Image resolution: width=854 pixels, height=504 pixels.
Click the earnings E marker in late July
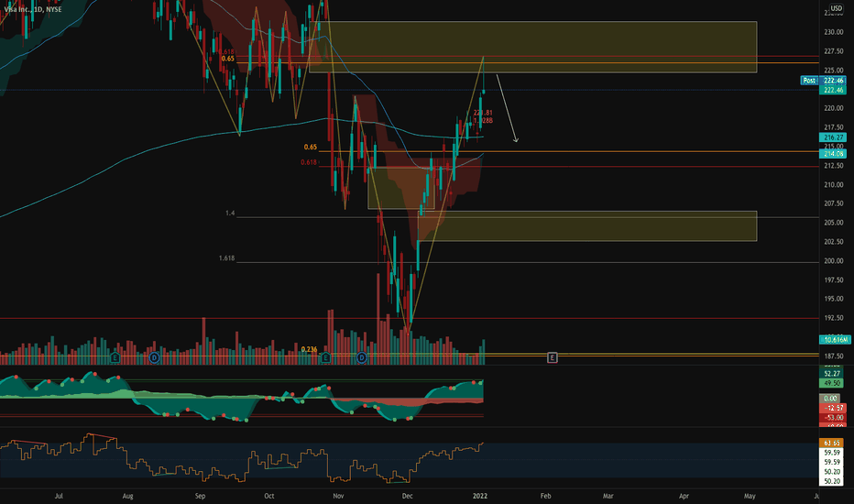[115, 358]
